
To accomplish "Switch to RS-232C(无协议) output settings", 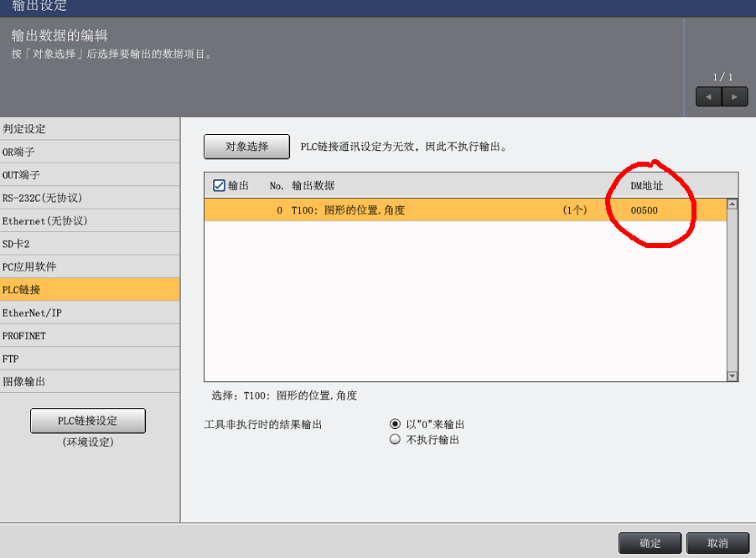I will [x=89, y=198].
